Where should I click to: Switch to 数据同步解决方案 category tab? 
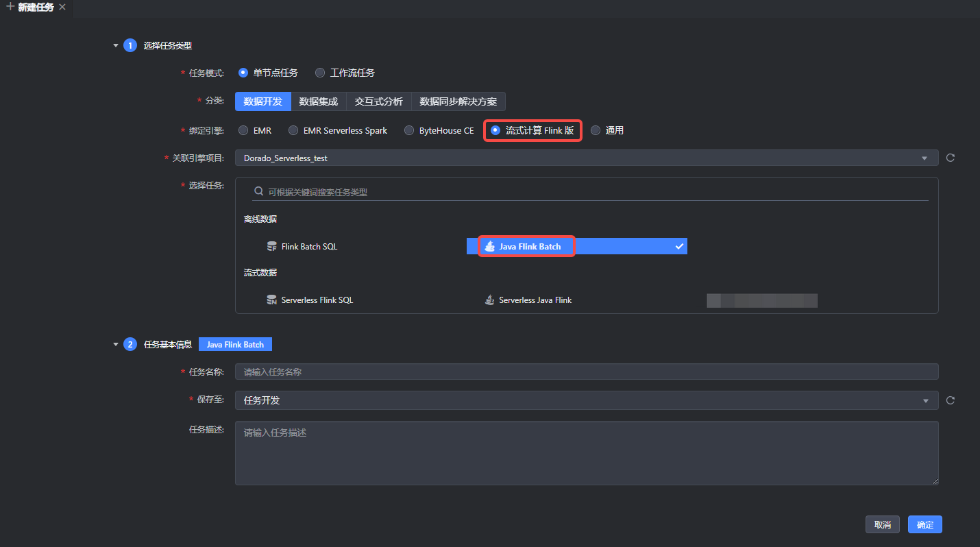click(x=458, y=101)
